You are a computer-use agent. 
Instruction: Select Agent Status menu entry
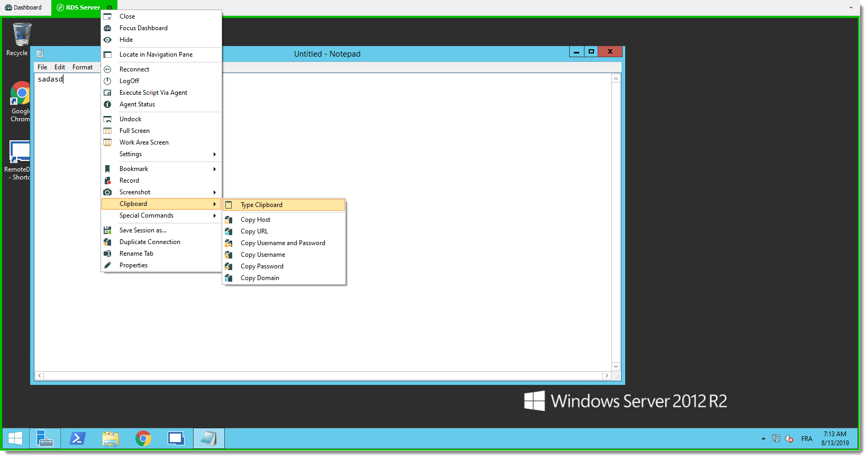(x=161, y=104)
